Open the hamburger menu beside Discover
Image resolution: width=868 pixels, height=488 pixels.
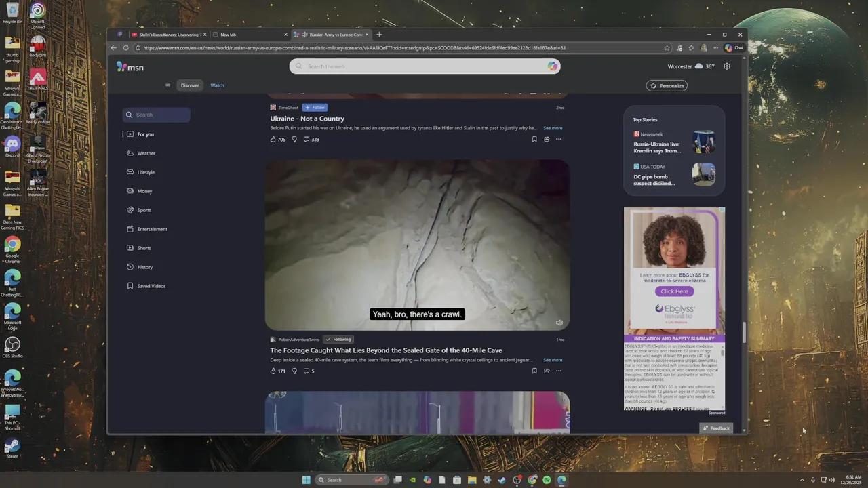tap(167, 85)
